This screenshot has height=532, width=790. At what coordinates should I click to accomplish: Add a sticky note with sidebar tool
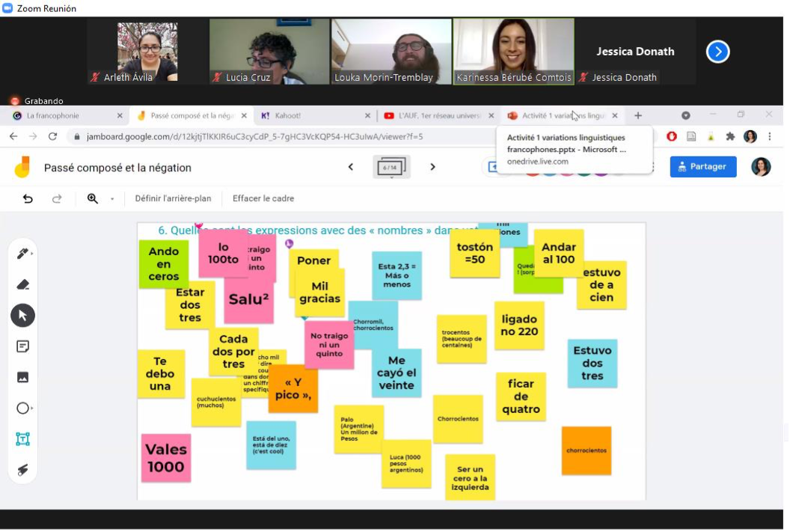tap(22, 346)
